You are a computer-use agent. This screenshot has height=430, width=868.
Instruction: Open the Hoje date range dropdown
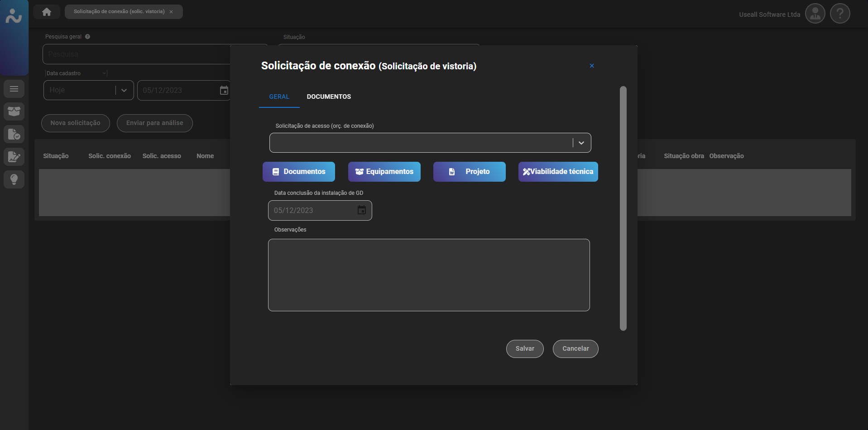tap(124, 90)
